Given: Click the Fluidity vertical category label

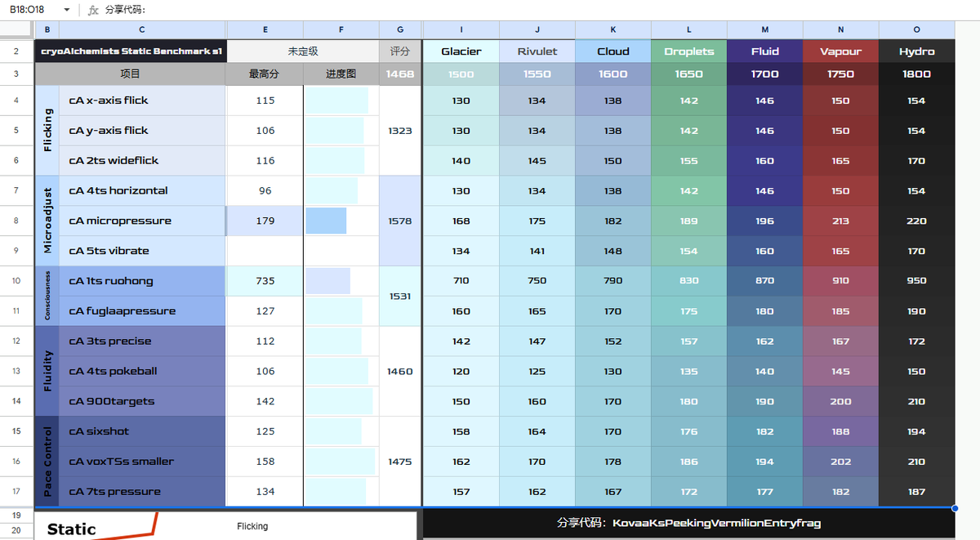Looking at the screenshot, I should click(x=47, y=371).
